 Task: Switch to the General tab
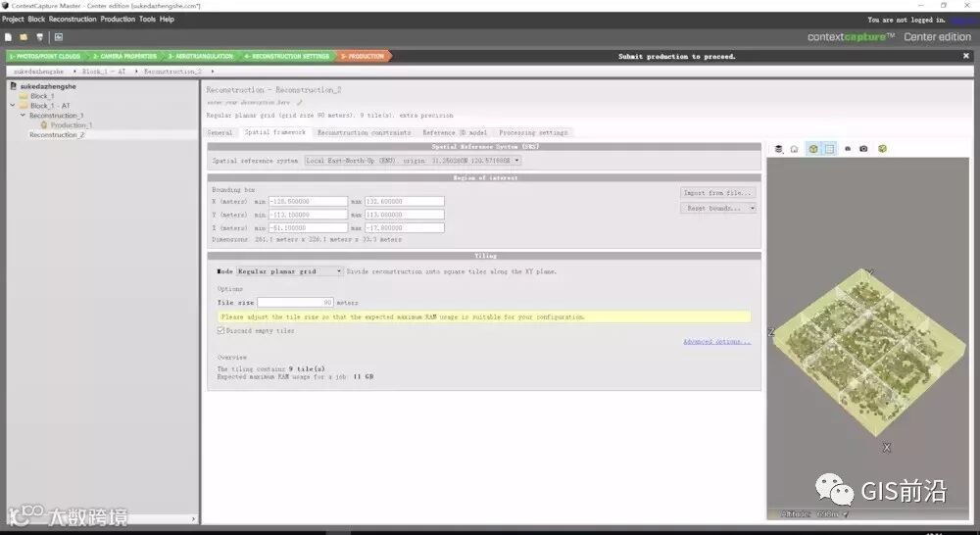[x=220, y=132]
